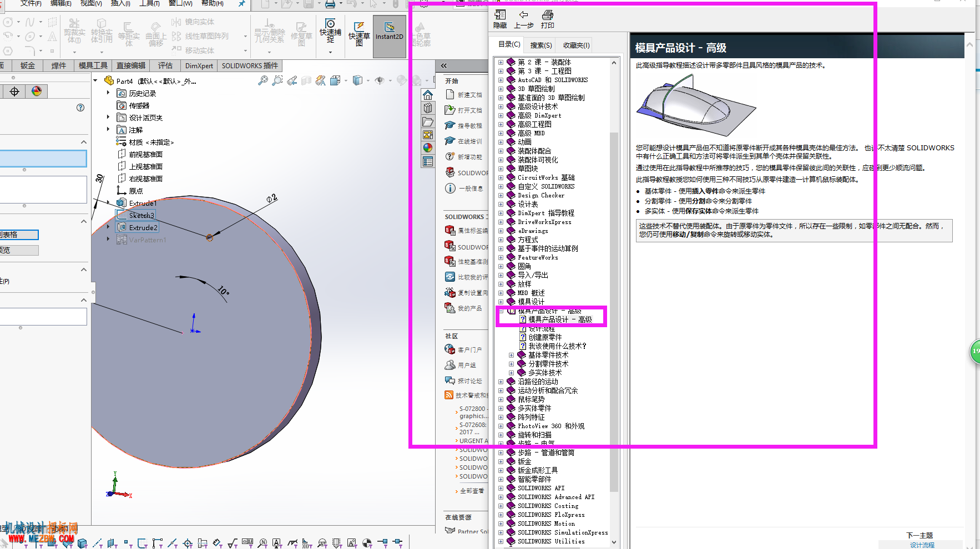Open the Display Style icon
The width and height of the screenshot is (980, 549).
click(358, 81)
